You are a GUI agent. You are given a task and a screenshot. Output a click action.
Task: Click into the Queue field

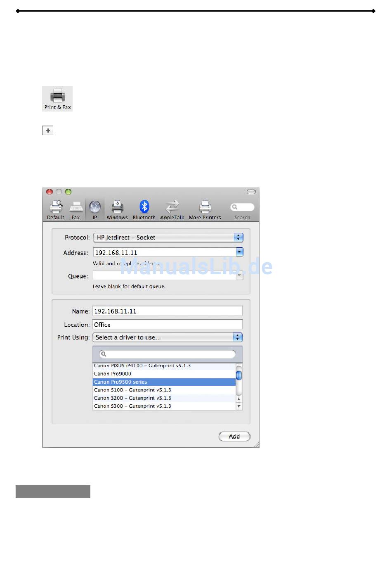point(164,275)
